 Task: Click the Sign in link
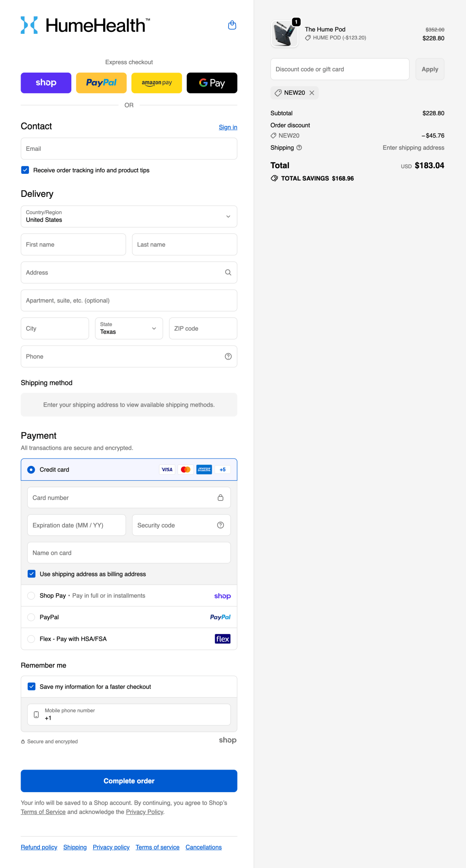[x=228, y=127]
